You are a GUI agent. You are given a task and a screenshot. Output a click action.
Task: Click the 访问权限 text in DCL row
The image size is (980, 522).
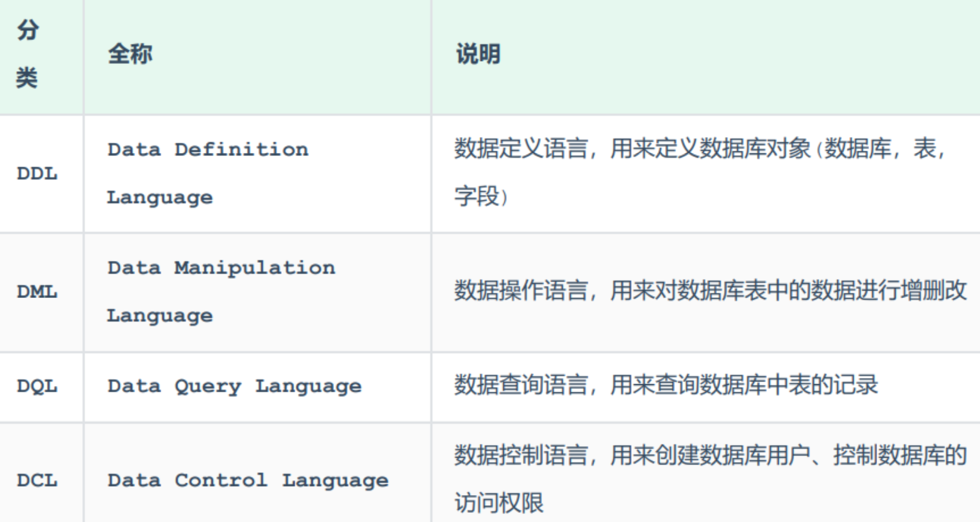pyautogui.click(x=499, y=503)
